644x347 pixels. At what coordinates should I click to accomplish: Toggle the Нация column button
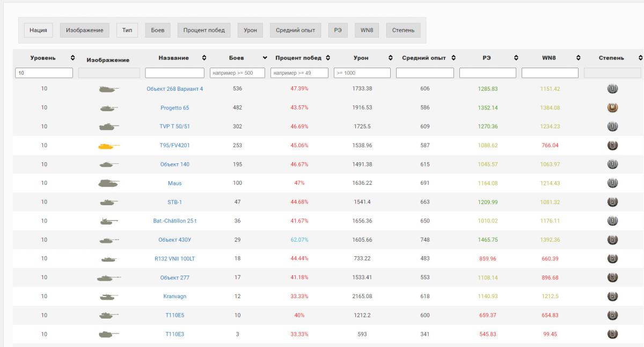click(38, 30)
